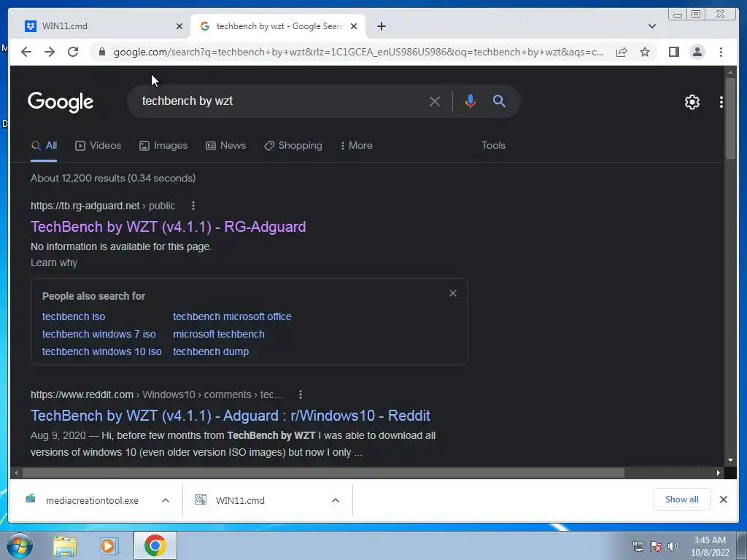This screenshot has width=747, height=560.
Task: Open the Chrome profile avatar
Action: coord(697,52)
